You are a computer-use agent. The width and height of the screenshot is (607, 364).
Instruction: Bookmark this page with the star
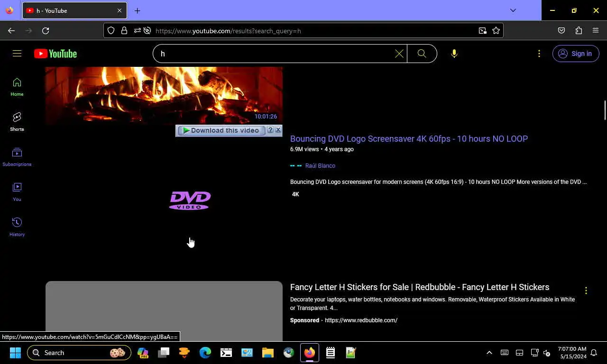(x=496, y=31)
